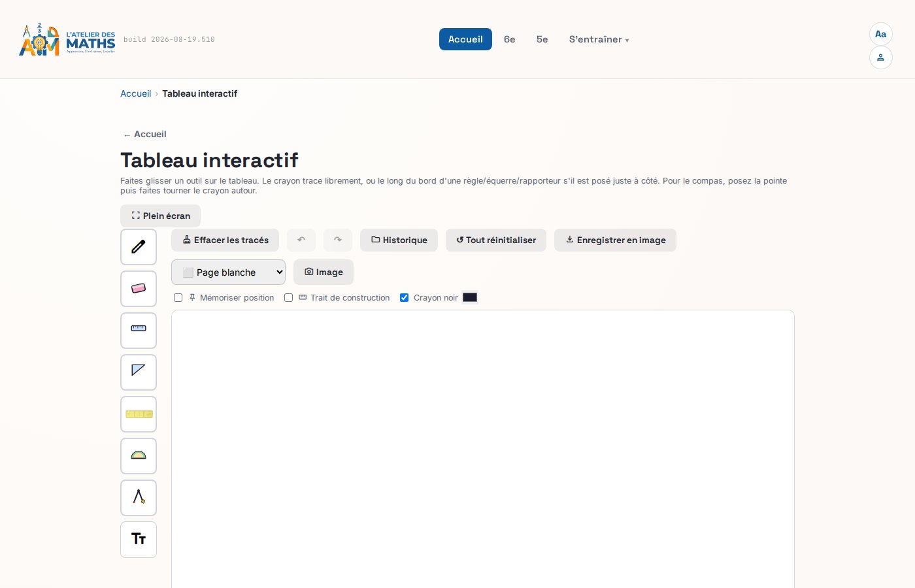This screenshot has width=915, height=588.
Task: Activate the text (Tт) tool
Action: point(139,540)
